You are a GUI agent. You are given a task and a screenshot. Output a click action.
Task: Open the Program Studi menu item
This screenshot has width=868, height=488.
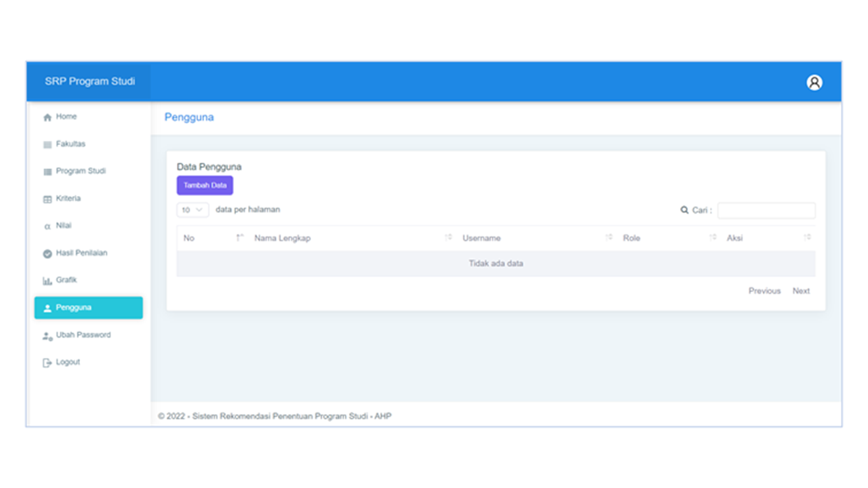pos(81,171)
